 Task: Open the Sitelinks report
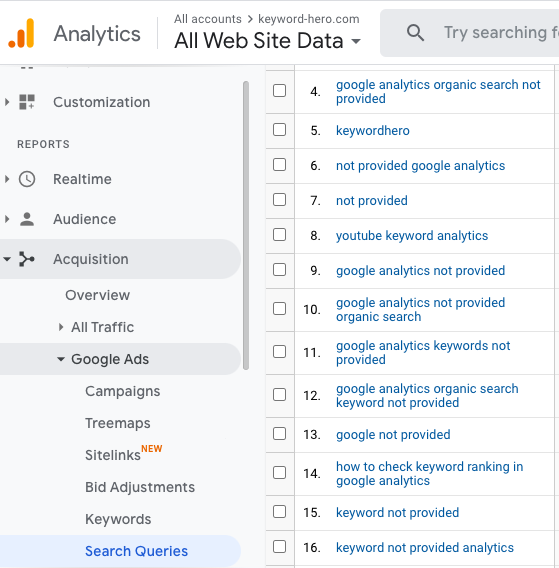pyautogui.click(x=113, y=455)
